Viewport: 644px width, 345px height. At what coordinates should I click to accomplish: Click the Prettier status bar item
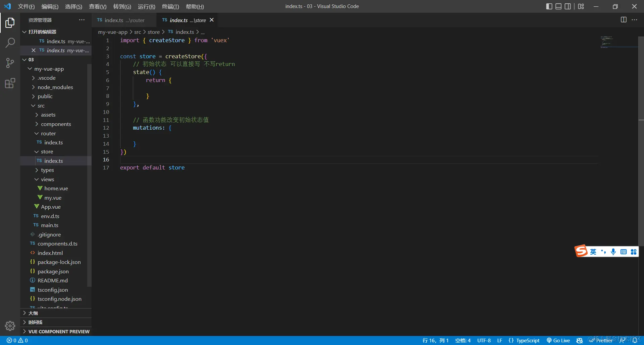[x=601, y=340]
